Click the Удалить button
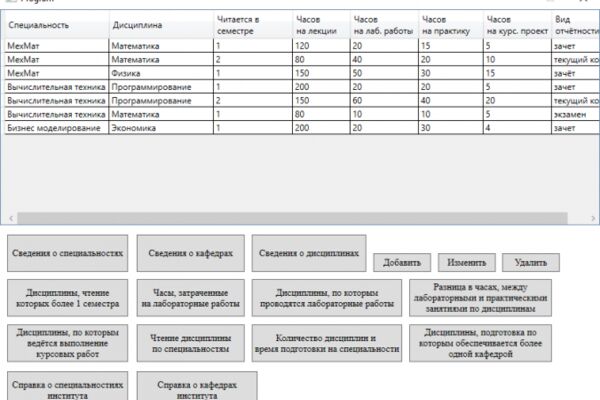The height and width of the screenshot is (400, 600). [531, 263]
